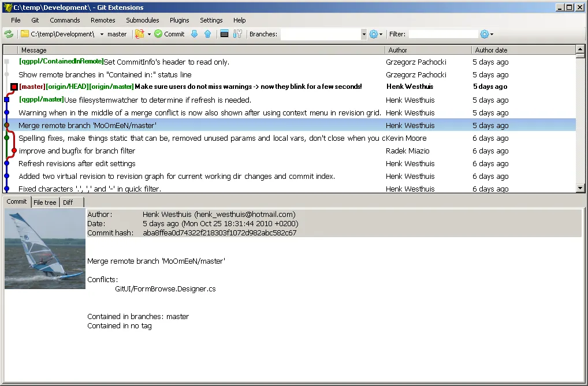
Task: Open the settings tools icon
Action: 237,34
